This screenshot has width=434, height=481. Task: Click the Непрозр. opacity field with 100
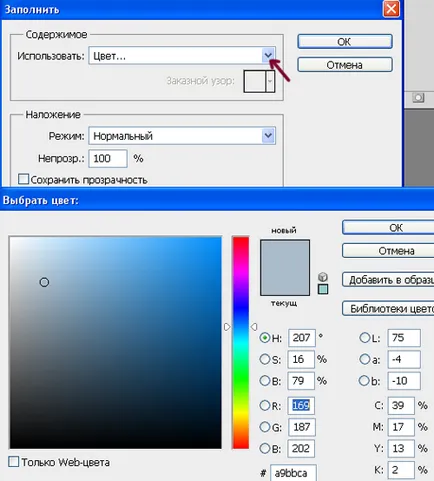[108, 158]
